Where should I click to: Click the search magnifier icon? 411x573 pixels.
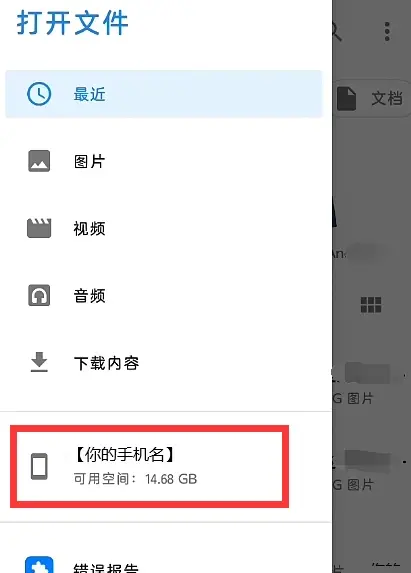point(336,31)
